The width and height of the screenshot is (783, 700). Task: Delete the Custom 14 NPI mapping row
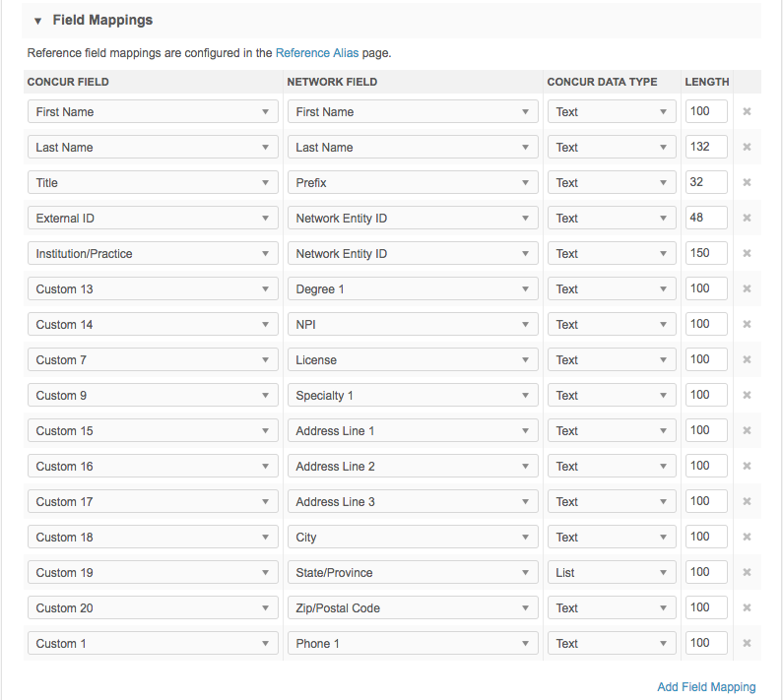pos(747,325)
